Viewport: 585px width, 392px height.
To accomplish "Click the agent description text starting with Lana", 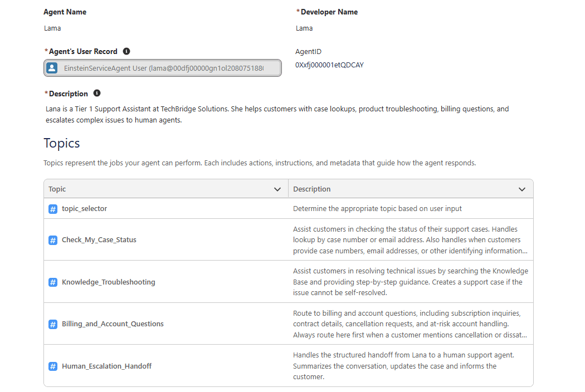I will [x=277, y=114].
